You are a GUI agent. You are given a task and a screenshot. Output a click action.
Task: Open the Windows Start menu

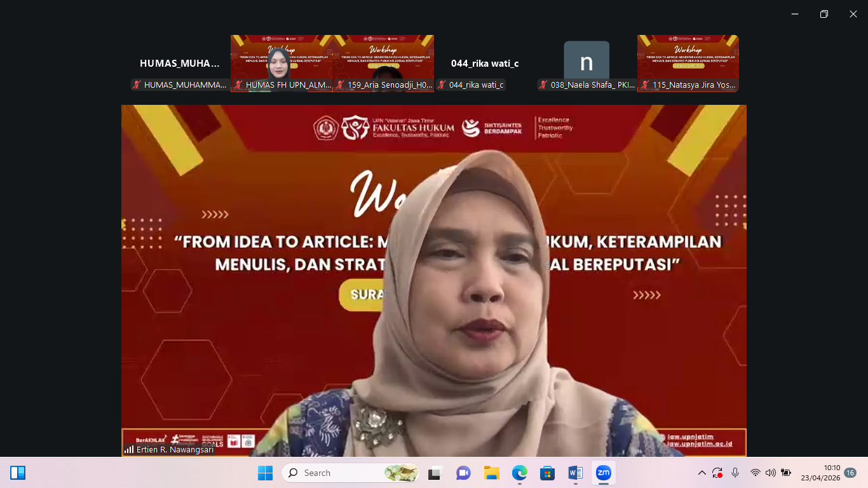265,473
